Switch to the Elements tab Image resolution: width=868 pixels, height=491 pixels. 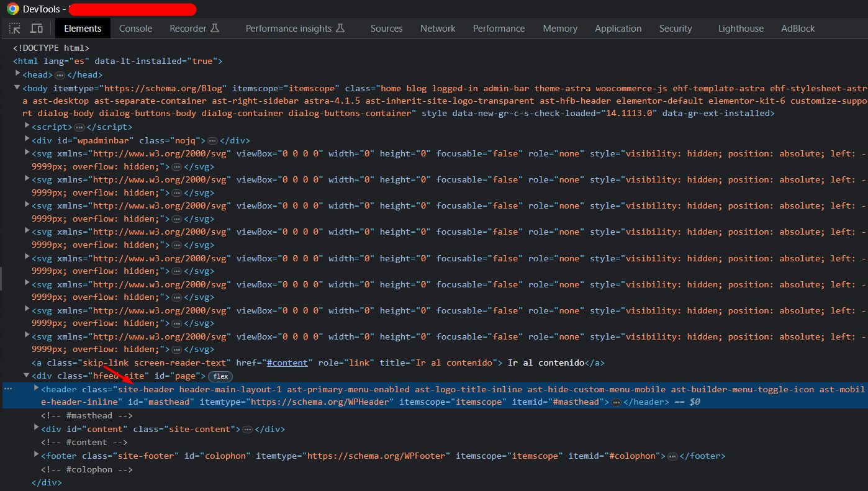83,29
